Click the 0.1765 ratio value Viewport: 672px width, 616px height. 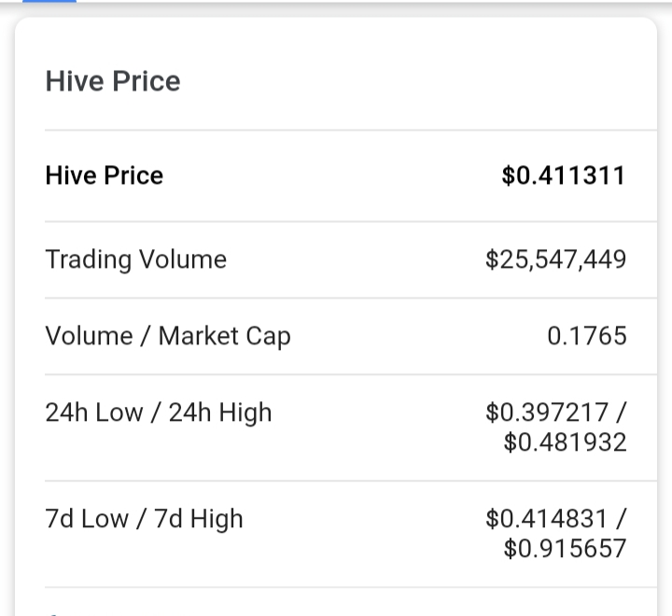pos(586,336)
